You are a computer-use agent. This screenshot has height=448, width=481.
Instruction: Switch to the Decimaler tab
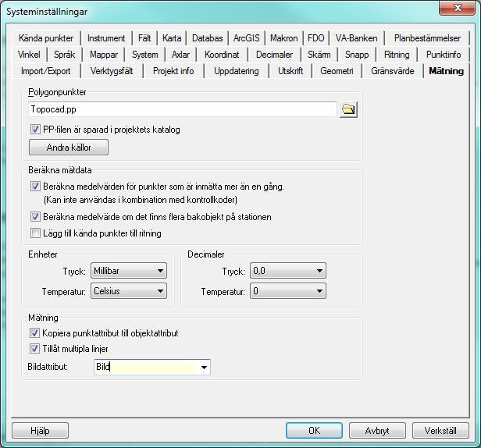coord(274,55)
